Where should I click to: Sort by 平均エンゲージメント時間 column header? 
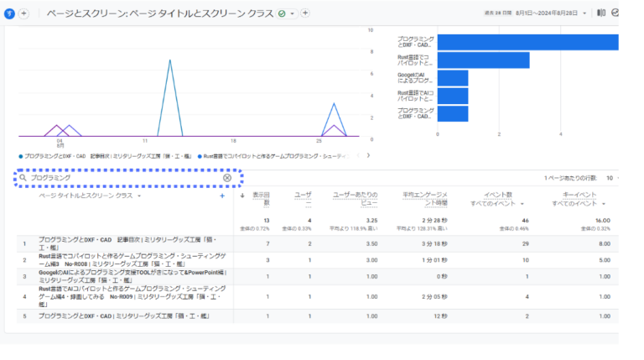click(x=419, y=199)
